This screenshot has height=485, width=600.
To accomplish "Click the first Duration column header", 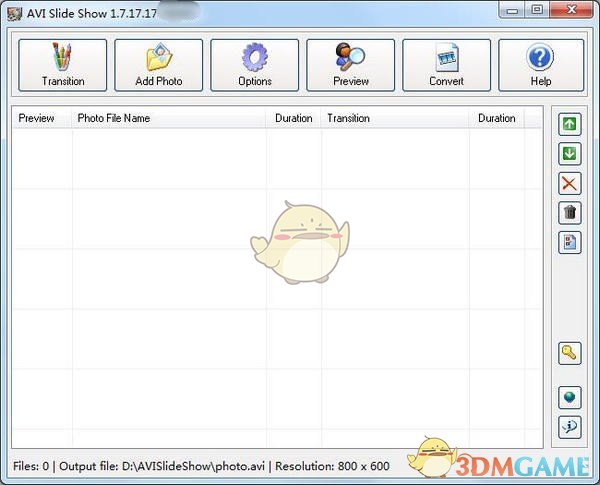I will click(x=294, y=118).
